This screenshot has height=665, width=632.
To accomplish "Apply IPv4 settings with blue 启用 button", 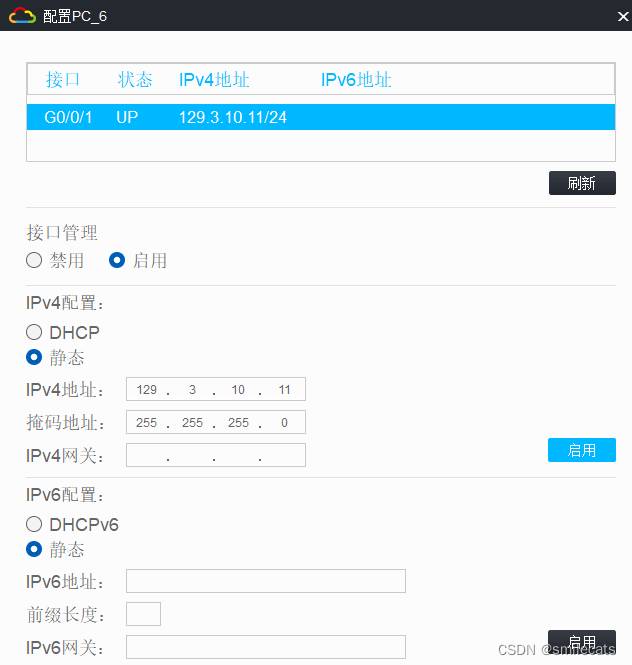I will [581, 450].
